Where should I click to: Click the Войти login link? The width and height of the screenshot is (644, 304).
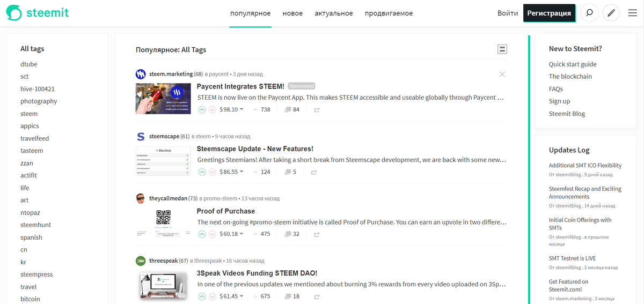click(x=508, y=13)
